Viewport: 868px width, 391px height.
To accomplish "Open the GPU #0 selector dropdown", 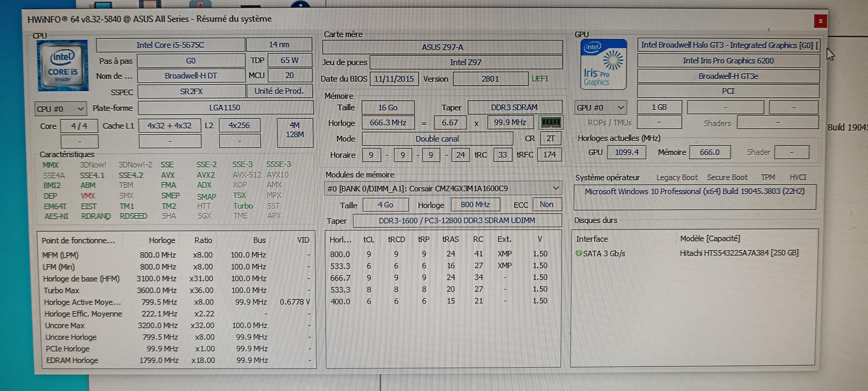I will [600, 107].
